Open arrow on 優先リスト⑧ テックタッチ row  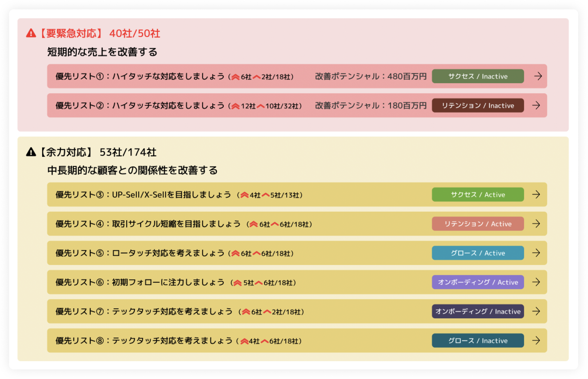[x=536, y=341]
